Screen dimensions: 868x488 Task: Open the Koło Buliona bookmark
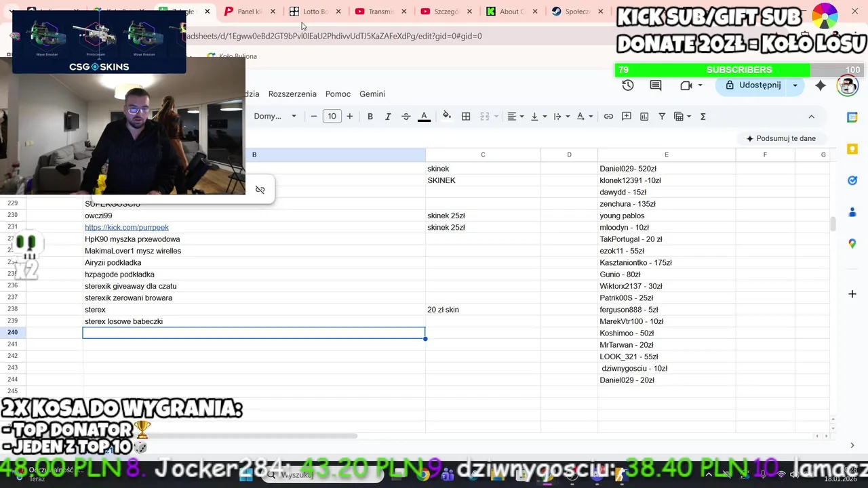[x=232, y=56]
